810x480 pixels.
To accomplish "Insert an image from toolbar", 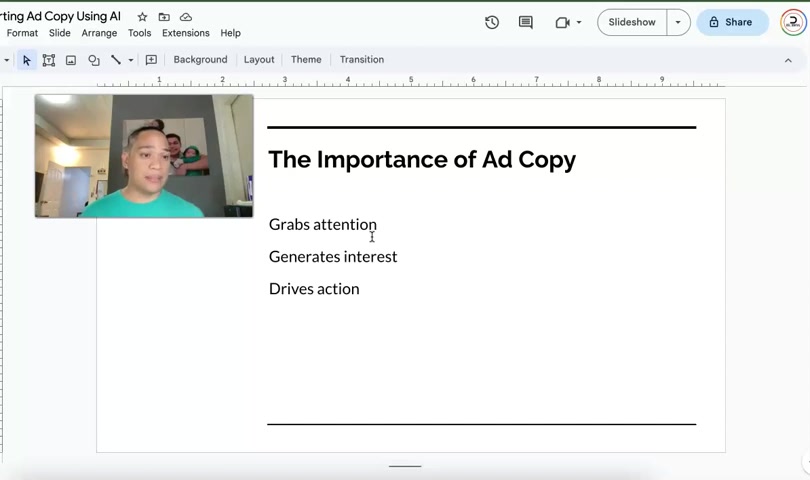I will tap(71, 60).
